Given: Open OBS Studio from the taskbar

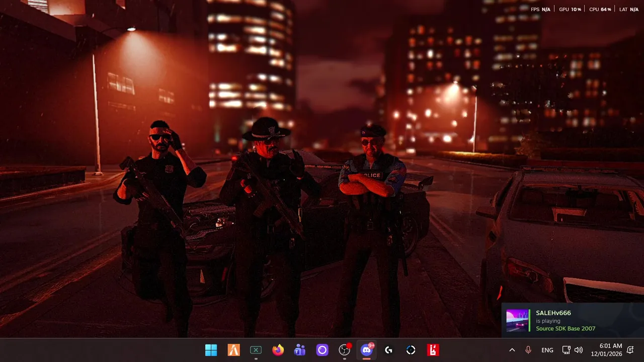Looking at the screenshot, I should 345,350.
